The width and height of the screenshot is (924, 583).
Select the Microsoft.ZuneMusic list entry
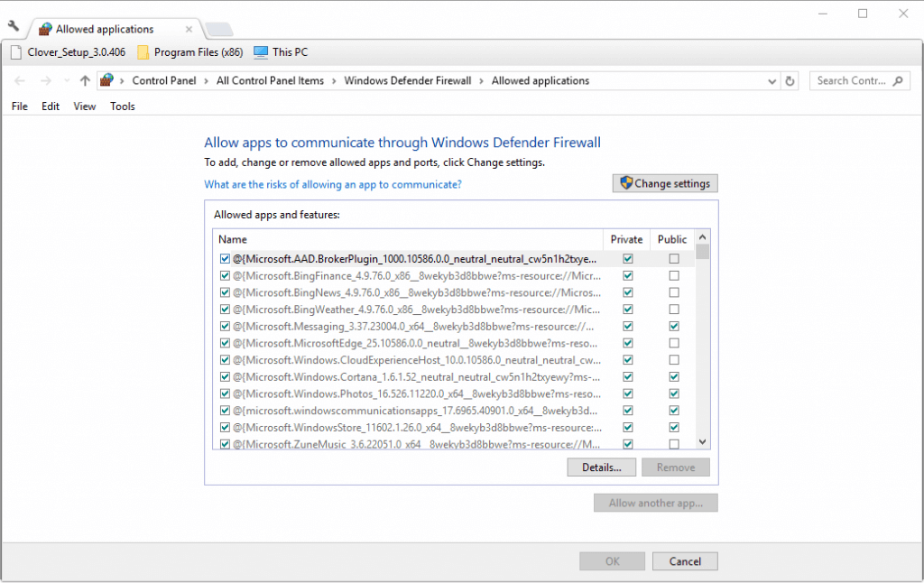point(454,444)
